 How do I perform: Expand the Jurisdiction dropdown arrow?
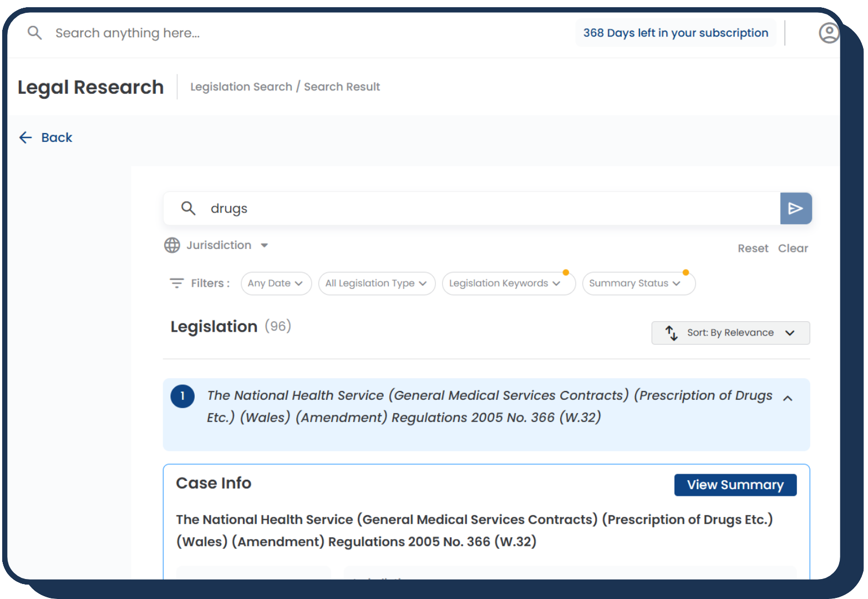(265, 245)
